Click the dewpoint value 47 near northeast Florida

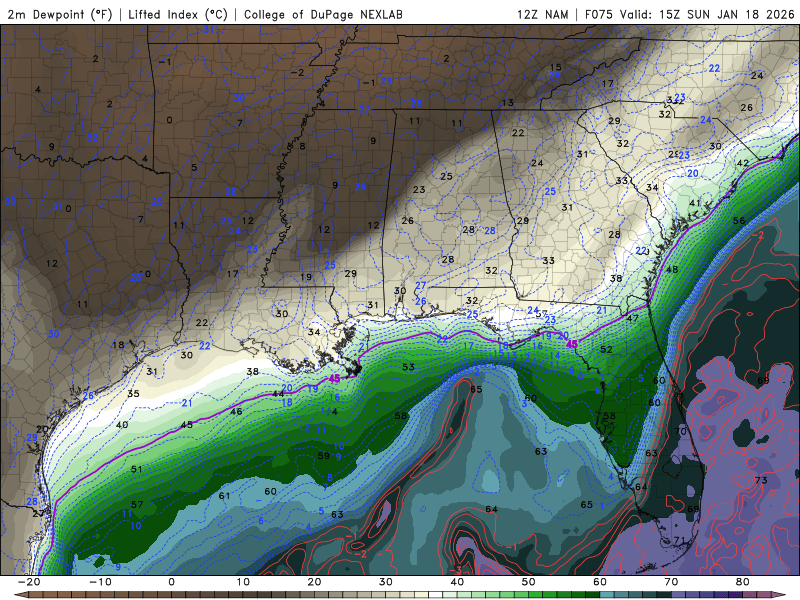pyautogui.click(x=633, y=318)
